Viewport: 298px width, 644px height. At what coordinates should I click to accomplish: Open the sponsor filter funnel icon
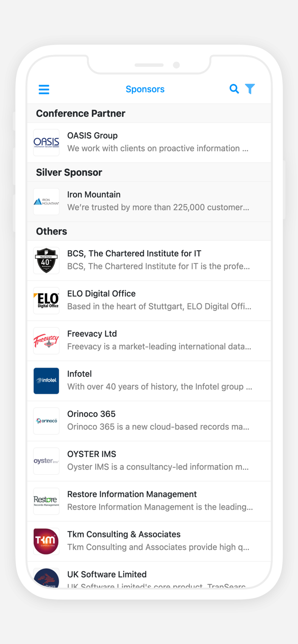click(250, 89)
